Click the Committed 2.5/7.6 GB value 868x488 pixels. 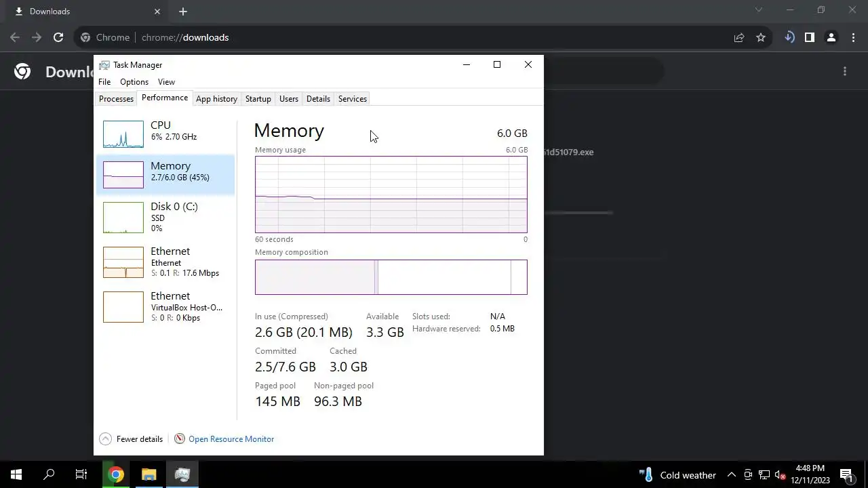(x=285, y=367)
